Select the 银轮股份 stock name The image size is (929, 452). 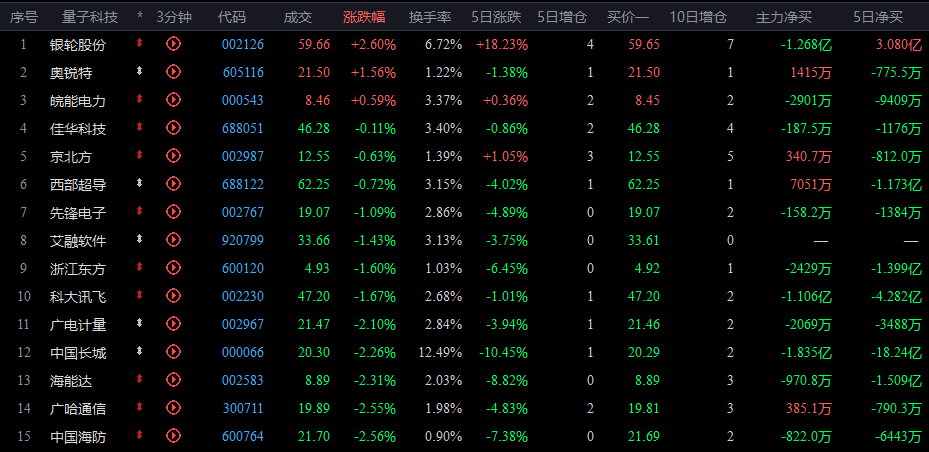78,45
